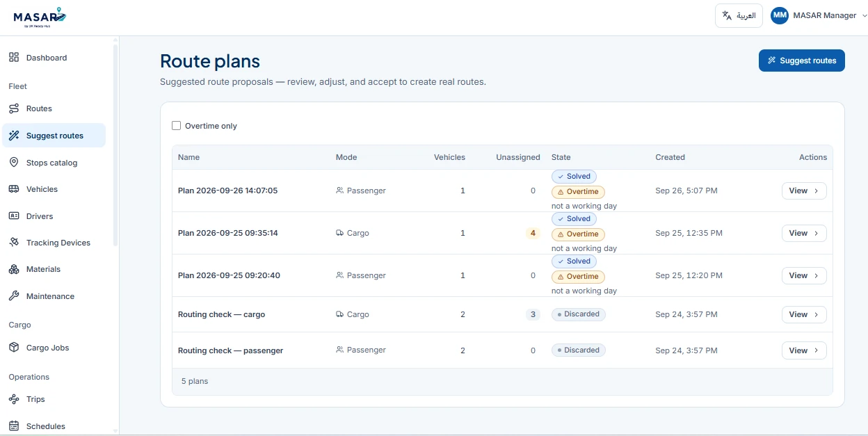Viewport: 868px width, 436px height.
Task: View the Routing check — cargo plan
Action: (804, 314)
